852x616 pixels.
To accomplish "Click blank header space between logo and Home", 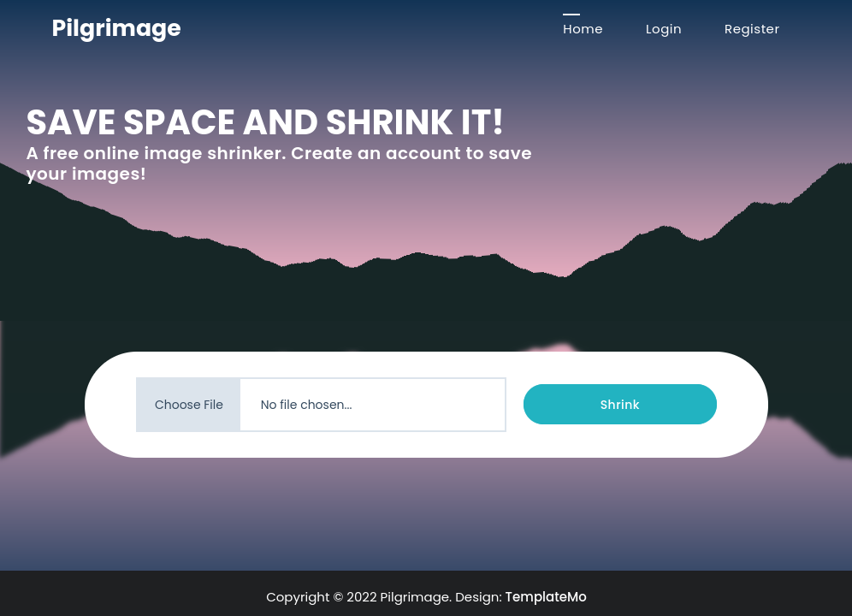I will 368,28.
